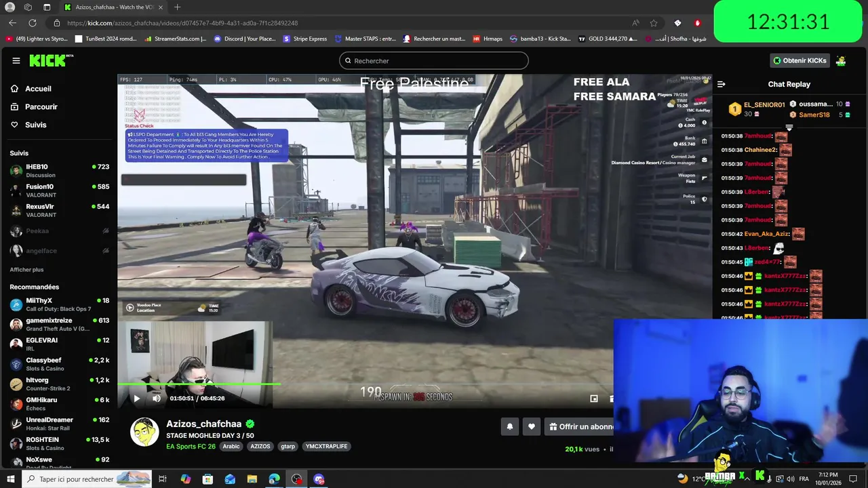
Task: Click Offrir un abonnement button
Action: pyautogui.click(x=581, y=426)
